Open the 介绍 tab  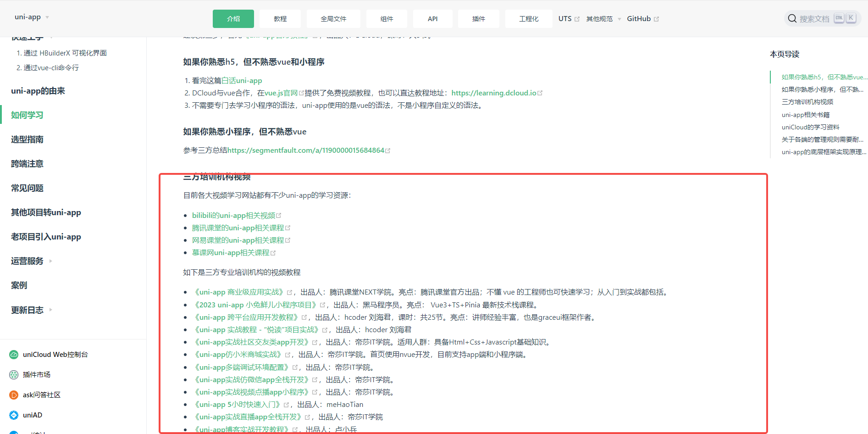[x=233, y=19]
